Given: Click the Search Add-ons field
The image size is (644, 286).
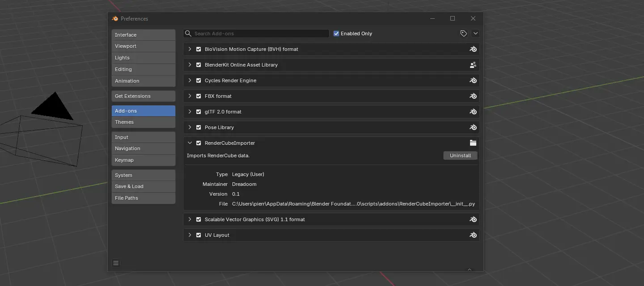Looking at the screenshot, I should click(256, 34).
